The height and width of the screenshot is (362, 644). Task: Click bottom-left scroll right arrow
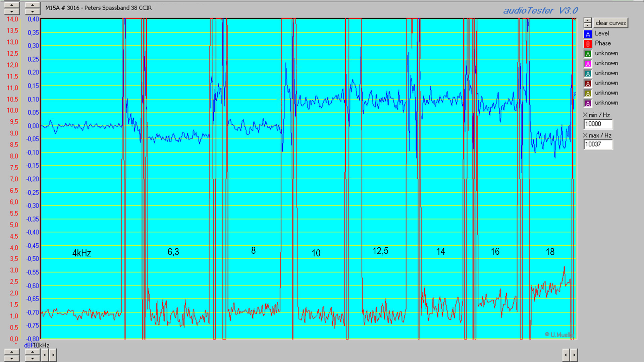pyautogui.click(x=53, y=355)
